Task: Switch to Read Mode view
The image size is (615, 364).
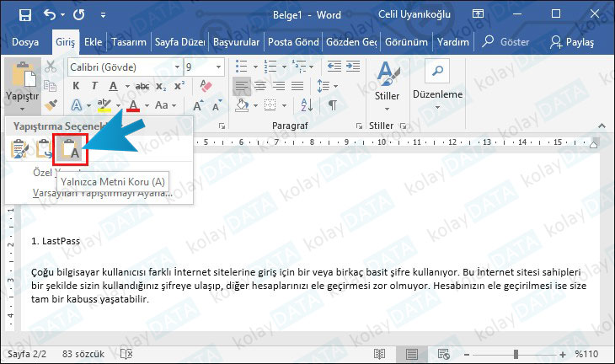Action: 379,355
